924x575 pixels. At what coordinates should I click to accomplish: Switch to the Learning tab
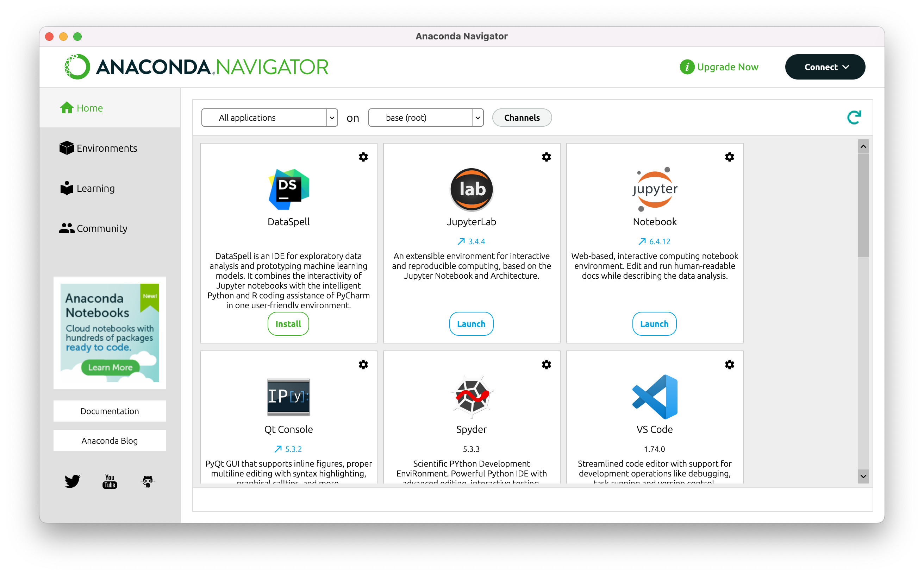110,188
